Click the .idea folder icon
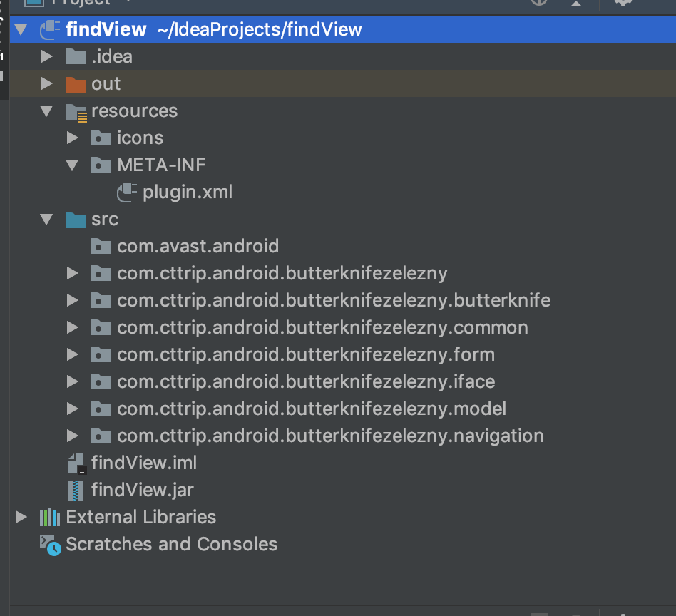676x616 pixels. [x=76, y=56]
